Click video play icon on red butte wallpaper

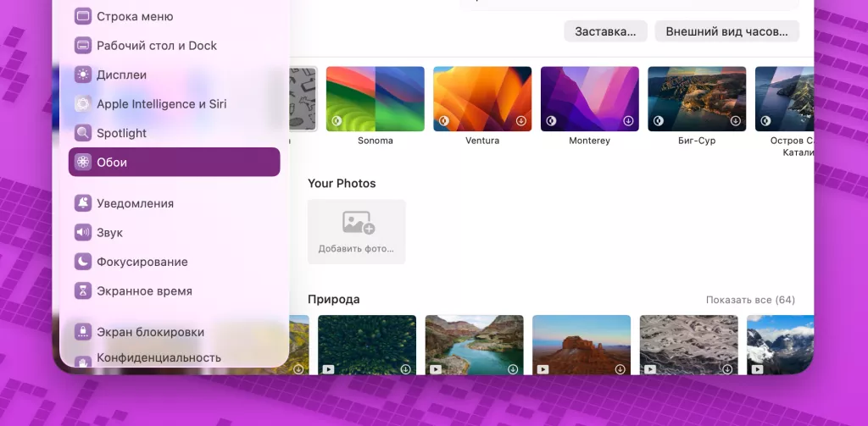coord(542,369)
